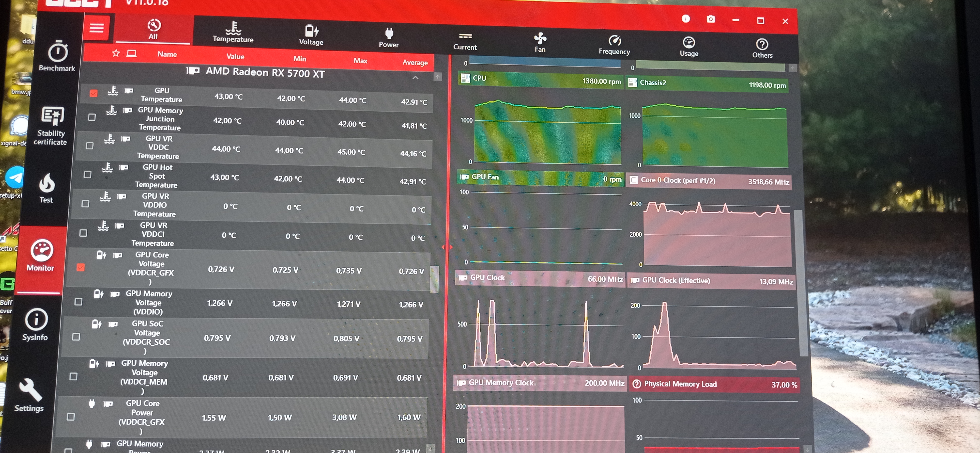The height and width of the screenshot is (453, 980).
Task: Click the display column icon in header
Action: (131, 53)
